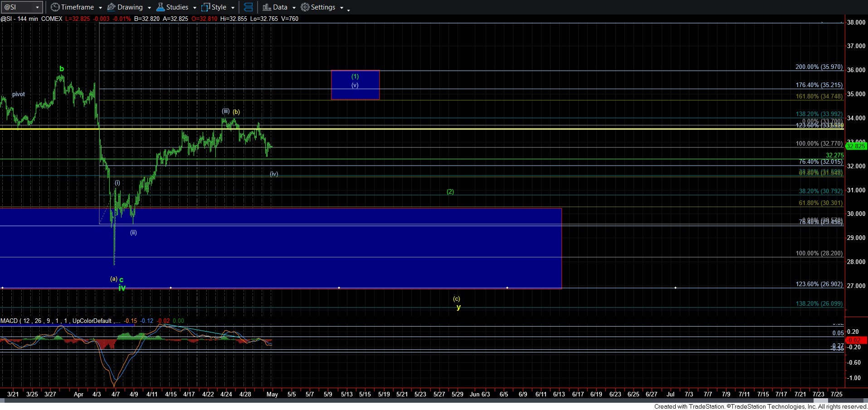Click the 38.000 price axis label

[856, 22]
